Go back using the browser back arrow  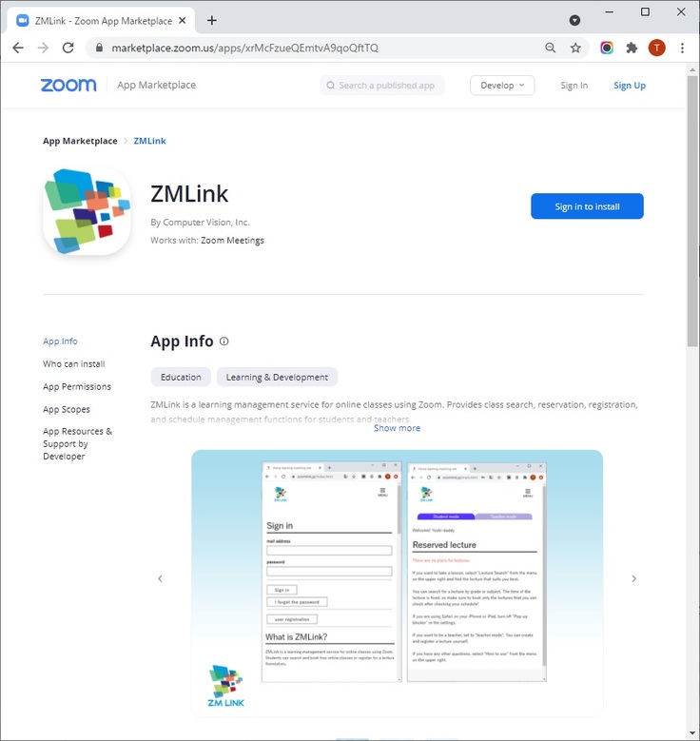click(18, 48)
